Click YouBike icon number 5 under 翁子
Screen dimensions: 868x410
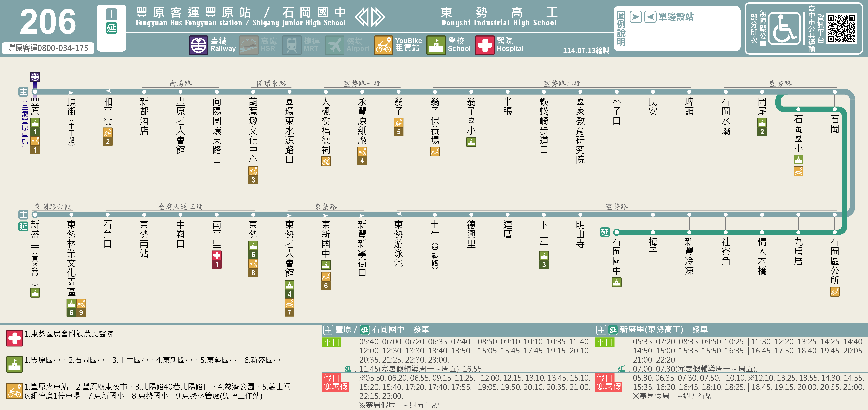click(398, 127)
